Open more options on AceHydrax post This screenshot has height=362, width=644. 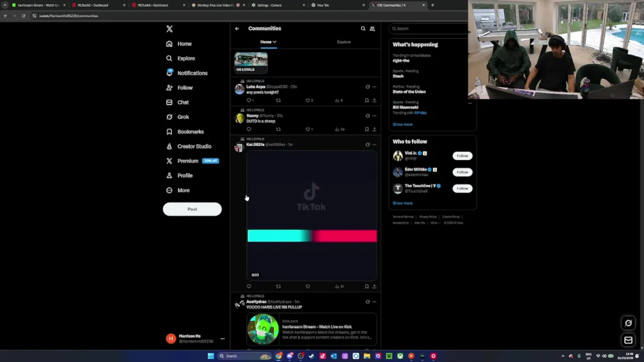point(374,302)
